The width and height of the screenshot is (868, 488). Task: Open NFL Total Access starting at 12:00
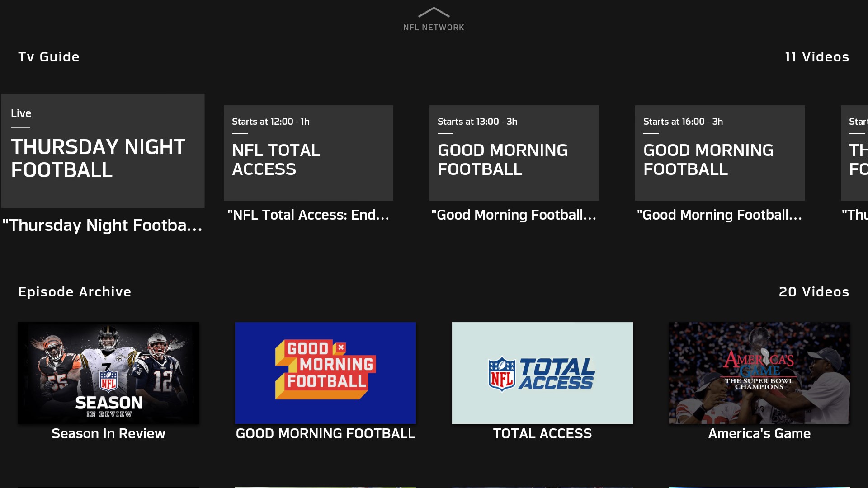click(x=308, y=153)
